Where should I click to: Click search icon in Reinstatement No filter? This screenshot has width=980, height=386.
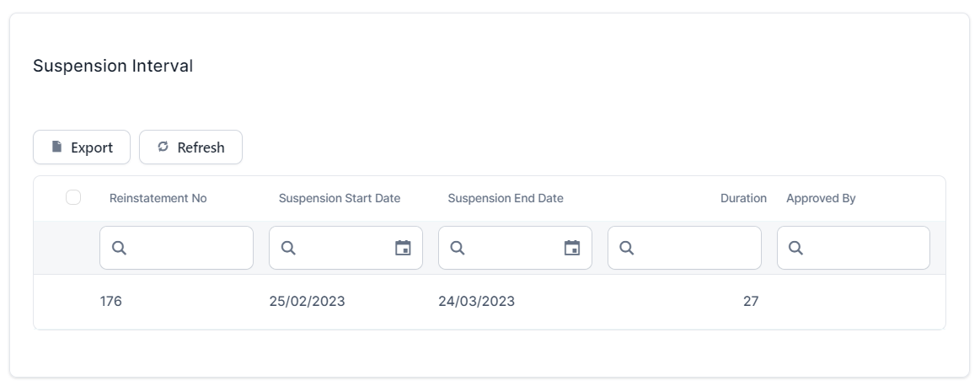(x=119, y=248)
